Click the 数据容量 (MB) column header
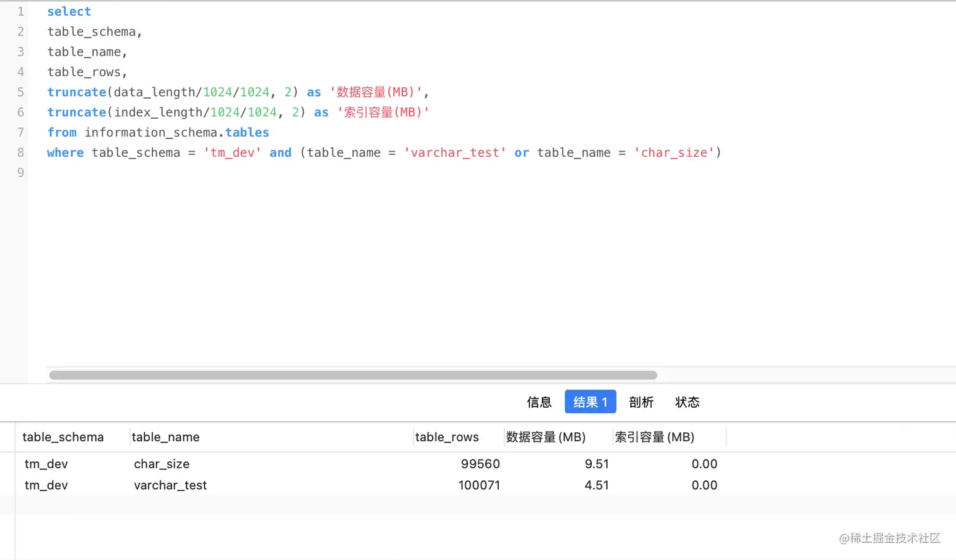Image resolution: width=956 pixels, height=560 pixels. 546,437
